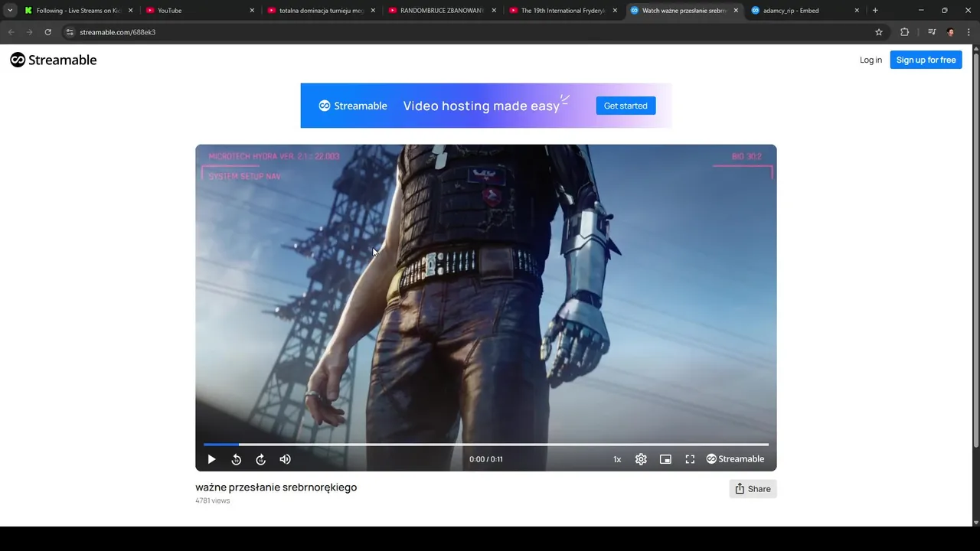
Task: Switch to The 19th International Fryderyk tab
Action: (562, 11)
